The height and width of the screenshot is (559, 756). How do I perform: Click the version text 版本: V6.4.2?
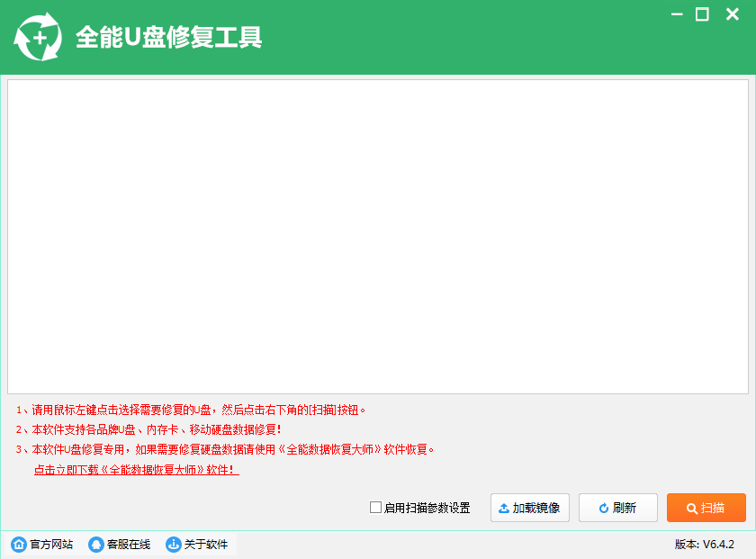[x=705, y=545]
